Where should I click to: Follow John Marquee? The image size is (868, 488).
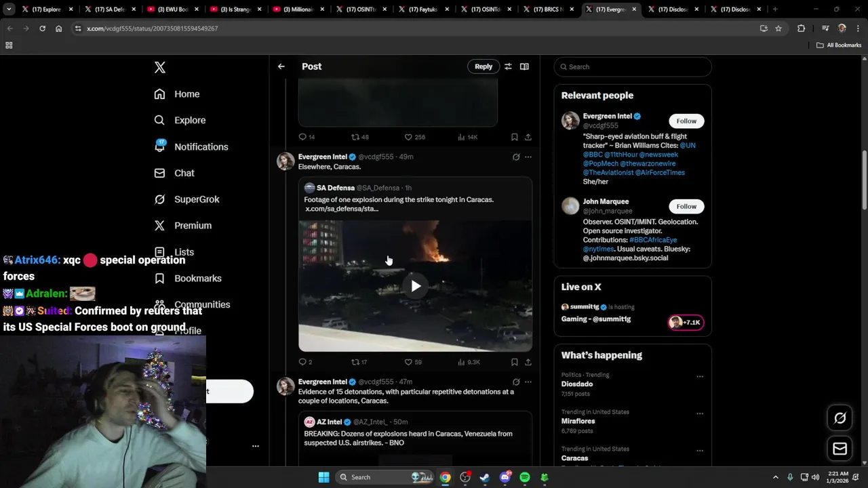pos(686,206)
